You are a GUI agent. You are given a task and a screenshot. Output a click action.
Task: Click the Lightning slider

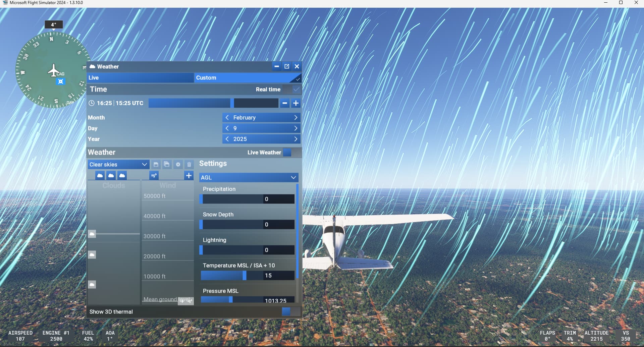[231, 250]
